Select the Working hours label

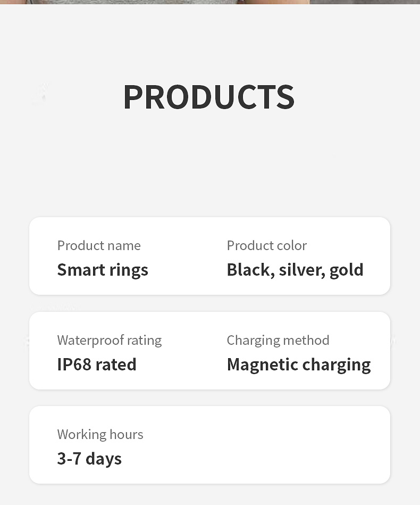pos(100,434)
